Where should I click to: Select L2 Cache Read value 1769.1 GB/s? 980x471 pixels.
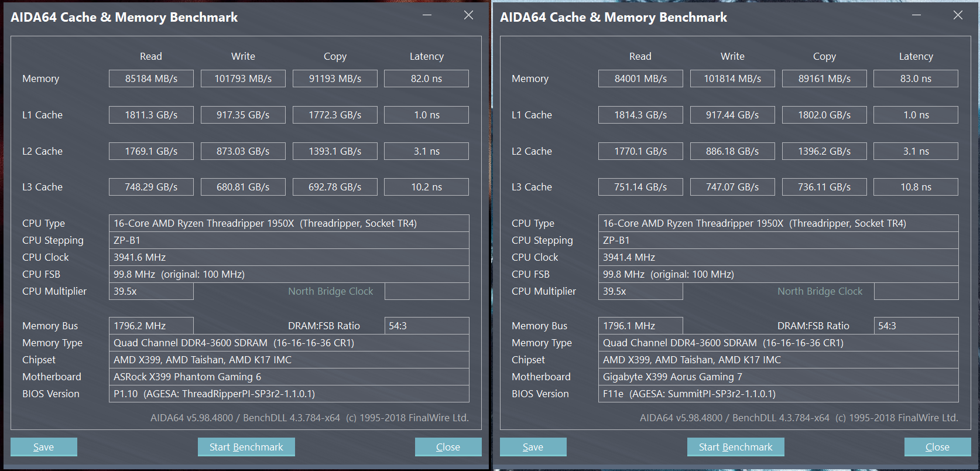click(x=151, y=151)
